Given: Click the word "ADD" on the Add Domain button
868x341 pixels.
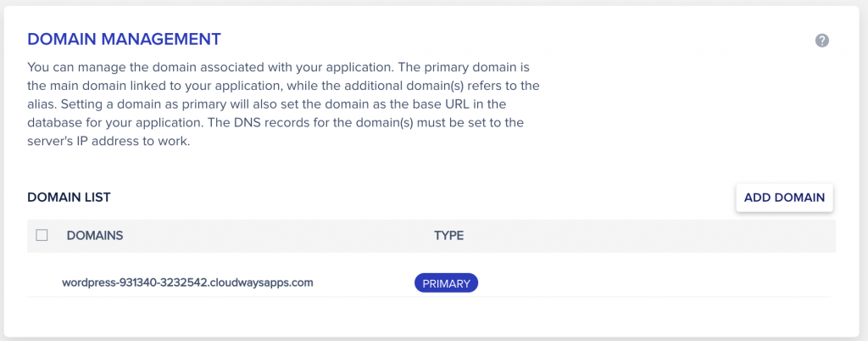Looking at the screenshot, I should pyautogui.click(x=757, y=198).
